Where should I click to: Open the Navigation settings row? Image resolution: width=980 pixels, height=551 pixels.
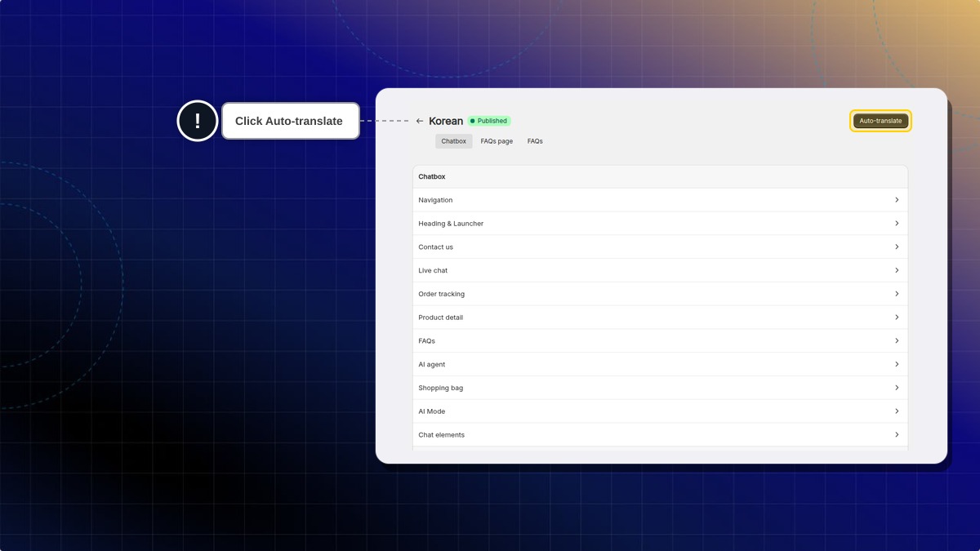660,200
